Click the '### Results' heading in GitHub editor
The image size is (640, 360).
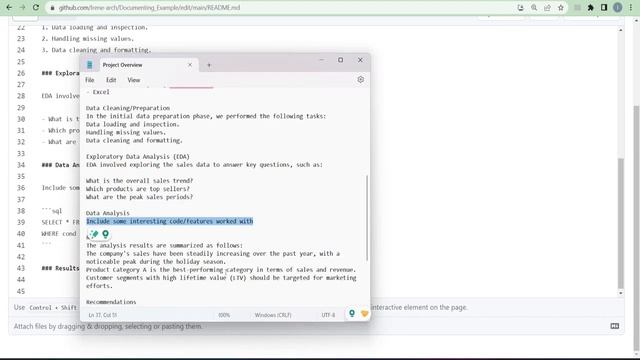[x=60, y=268]
